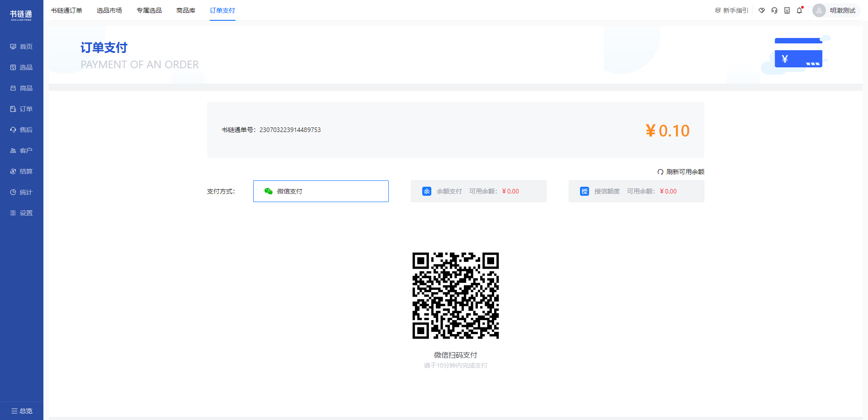Open 商品 products in sidebar

[21, 88]
